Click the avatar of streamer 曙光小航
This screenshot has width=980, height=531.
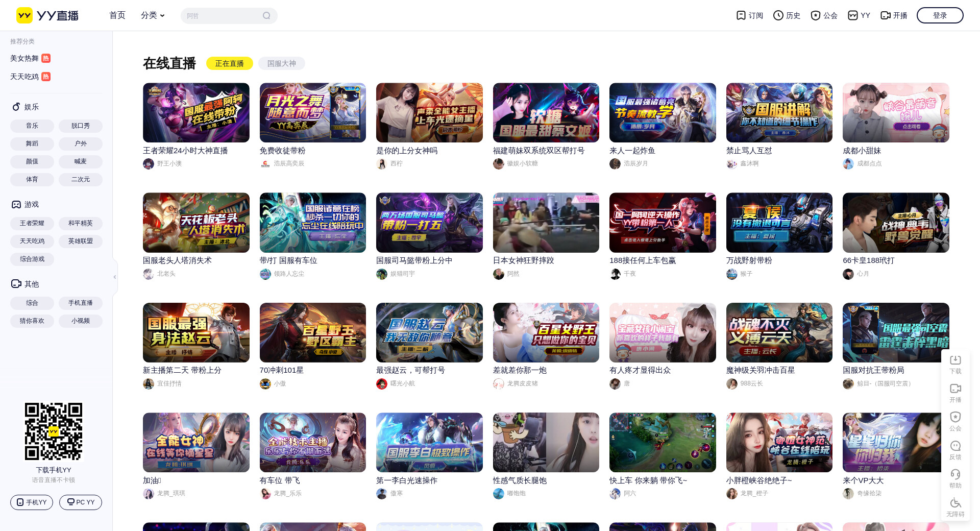click(x=382, y=384)
